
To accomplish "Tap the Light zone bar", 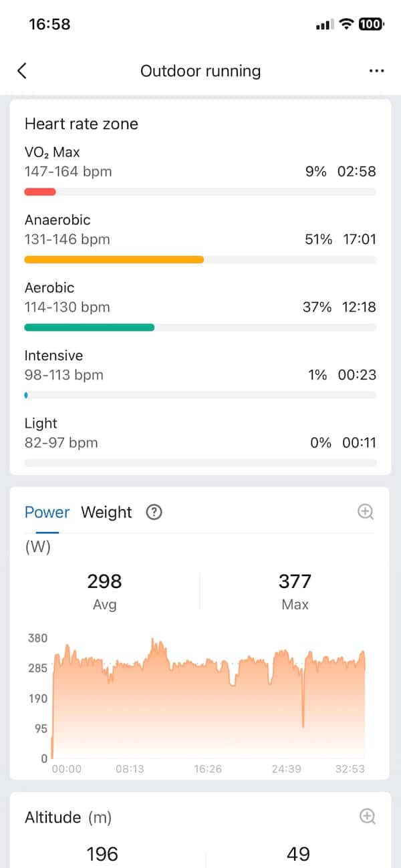I will coord(200,462).
